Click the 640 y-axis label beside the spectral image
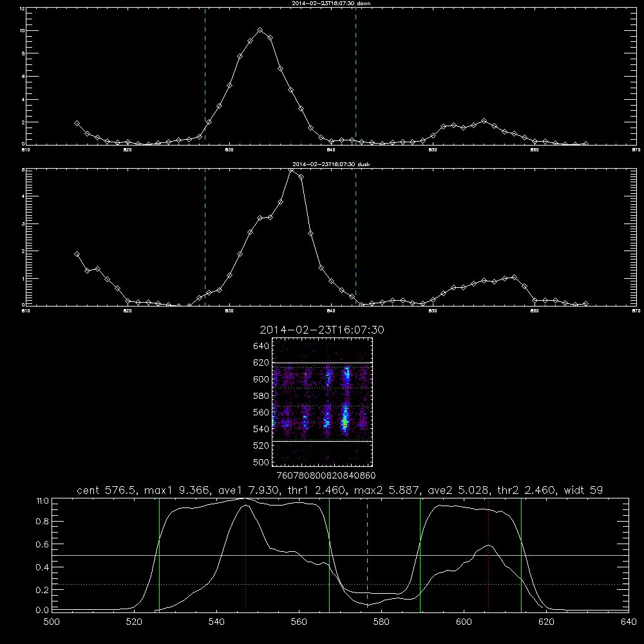 click(261, 346)
